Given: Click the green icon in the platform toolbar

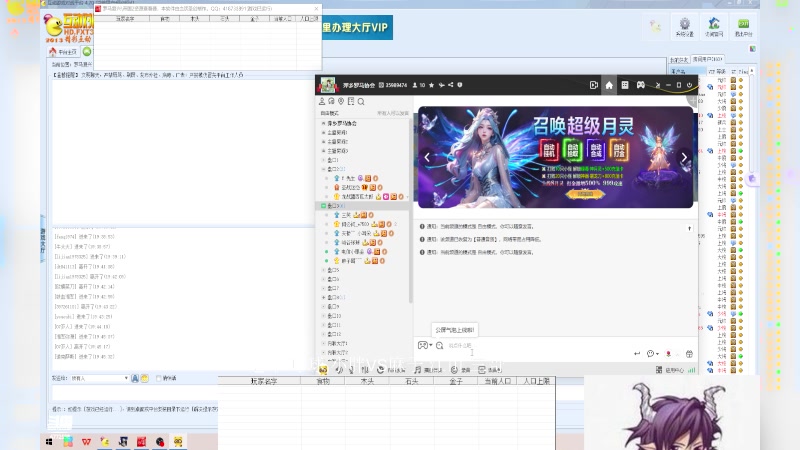Looking at the screenshot, I should pyautogui.click(x=743, y=27).
